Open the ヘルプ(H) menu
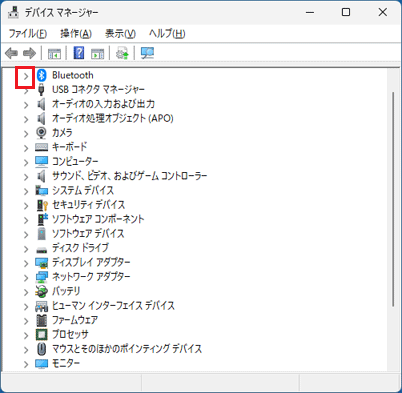The width and height of the screenshot is (402, 393). click(x=167, y=33)
